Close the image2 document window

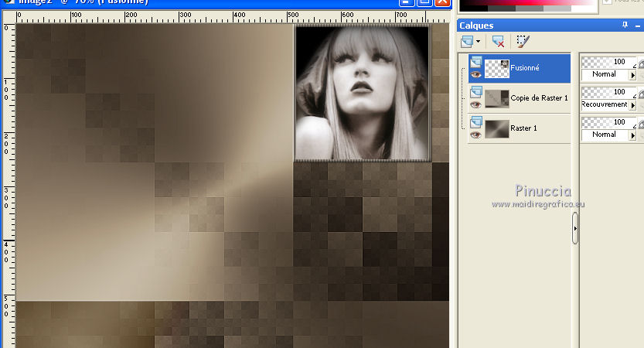(442, 2)
